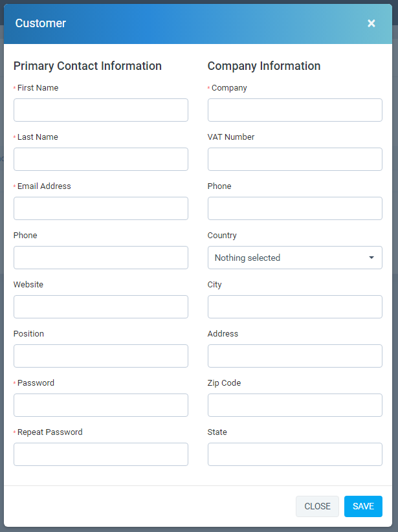Image resolution: width=398 pixels, height=532 pixels.
Task: Click the VAT Number input
Action: [294, 159]
